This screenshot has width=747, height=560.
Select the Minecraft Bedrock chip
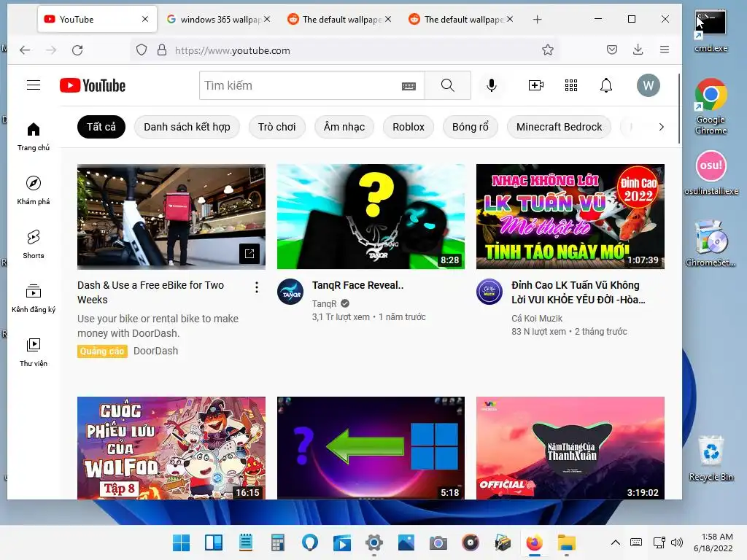coord(559,127)
